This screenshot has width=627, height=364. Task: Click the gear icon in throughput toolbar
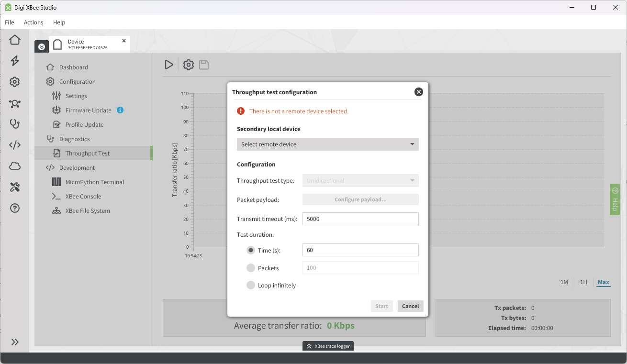[x=189, y=65]
